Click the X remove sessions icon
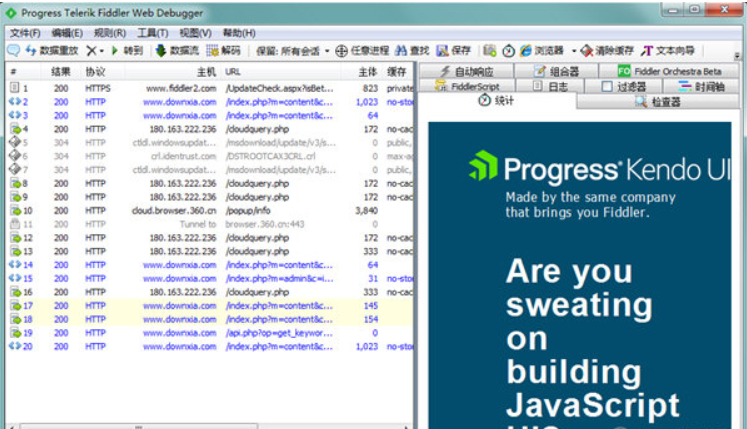 tap(91, 51)
